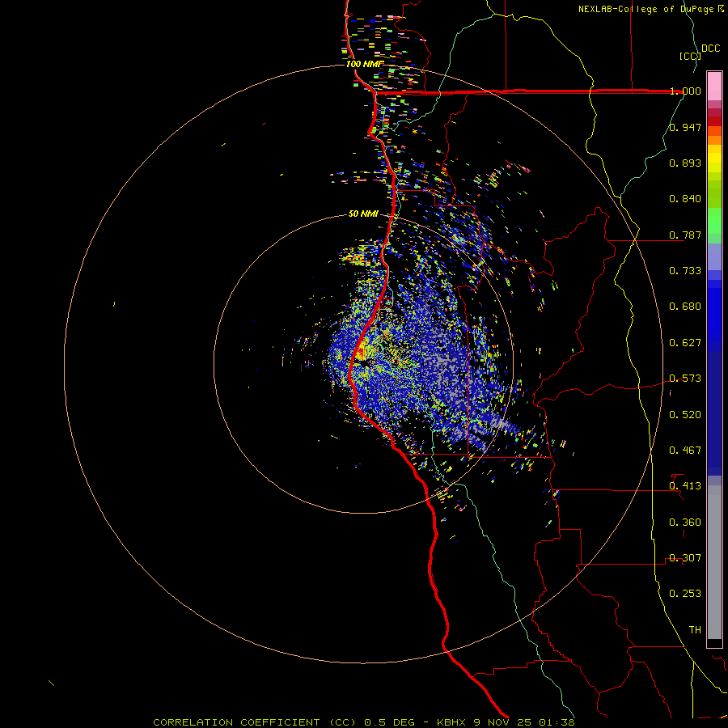
Task: Click the 0.627 scale value
Action: [685, 343]
